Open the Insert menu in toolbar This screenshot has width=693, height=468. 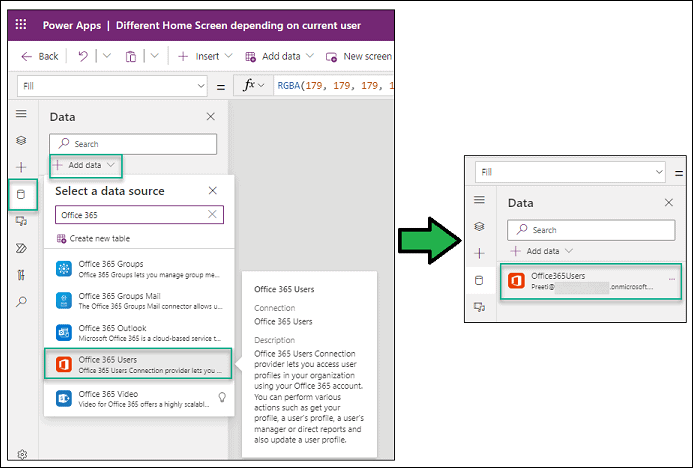205,57
